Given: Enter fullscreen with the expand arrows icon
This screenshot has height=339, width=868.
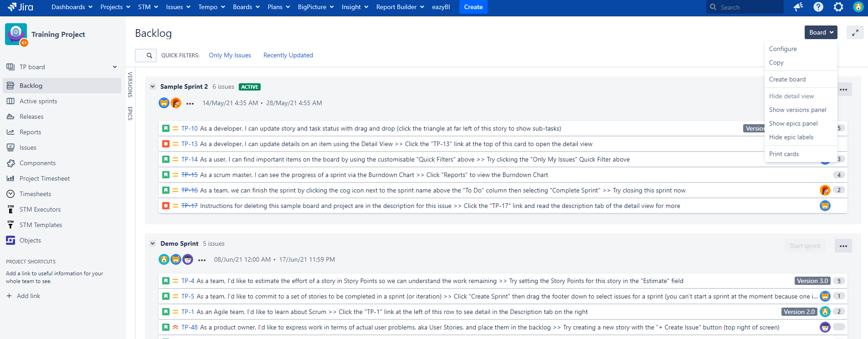Looking at the screenshot, I should [x=855, y=32].
